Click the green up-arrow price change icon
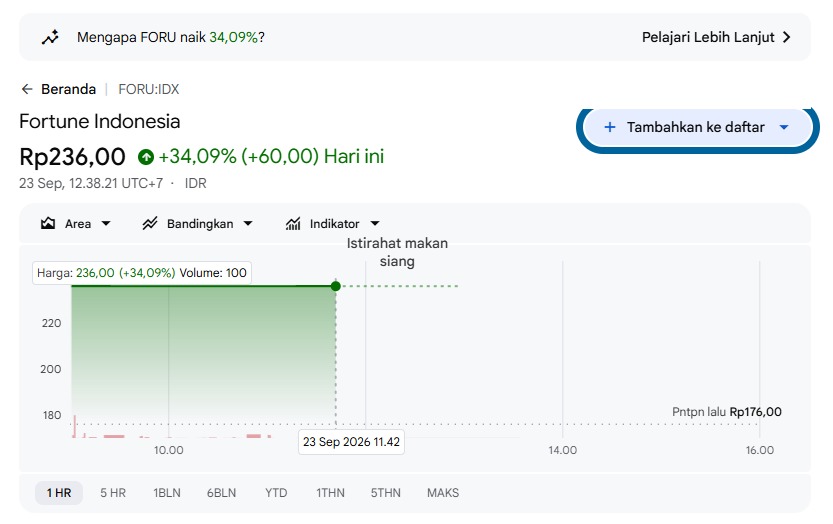This screenshot has width=833, height=524. point(146,157)
